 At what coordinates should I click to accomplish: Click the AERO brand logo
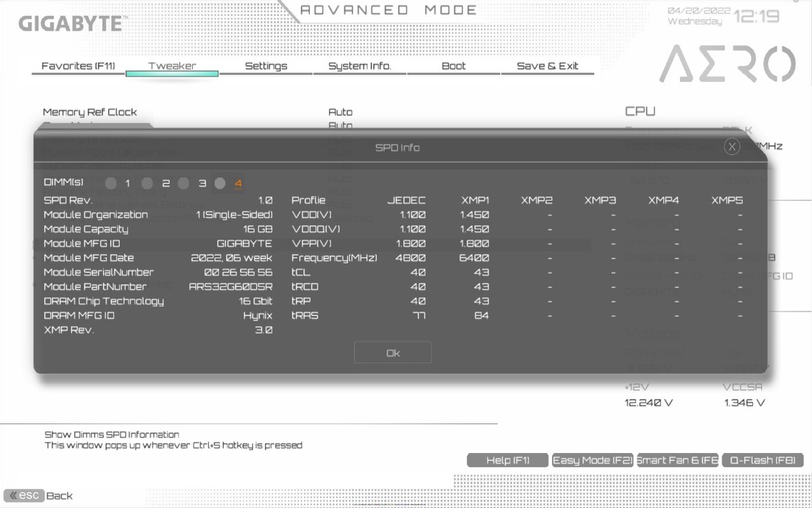pos(727,64)
